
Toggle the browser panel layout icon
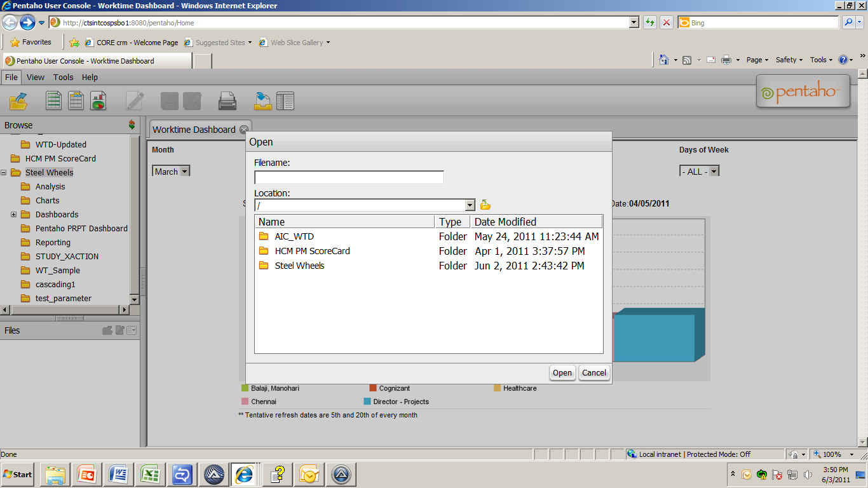pyautogui.click(x=285, y=101)
